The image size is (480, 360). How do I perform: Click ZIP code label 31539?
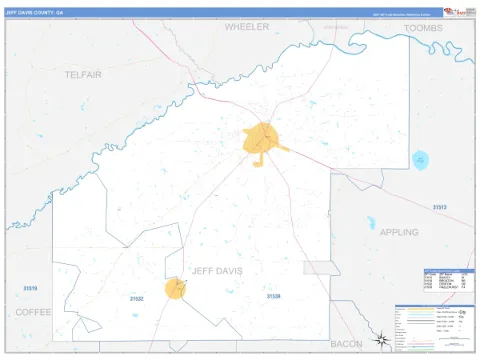tap(273, 296)
